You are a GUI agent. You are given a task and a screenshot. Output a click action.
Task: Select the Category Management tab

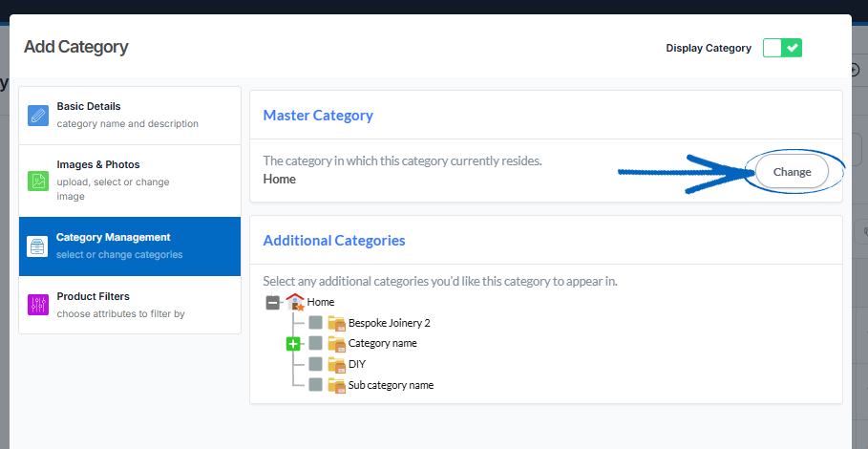point(130,246)
